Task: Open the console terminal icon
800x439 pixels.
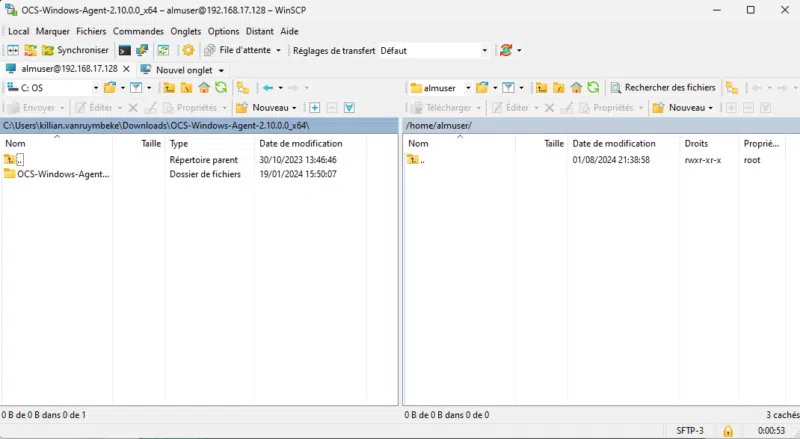Action: tap(124, 50)
